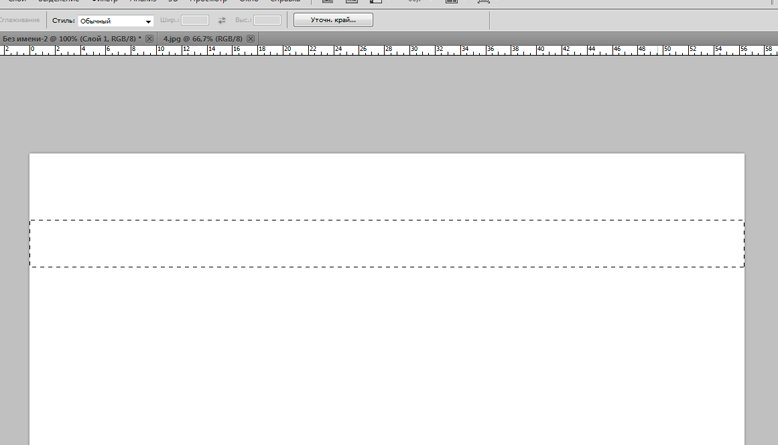
Task: Open the Справка menu
Action: (285, 1)
